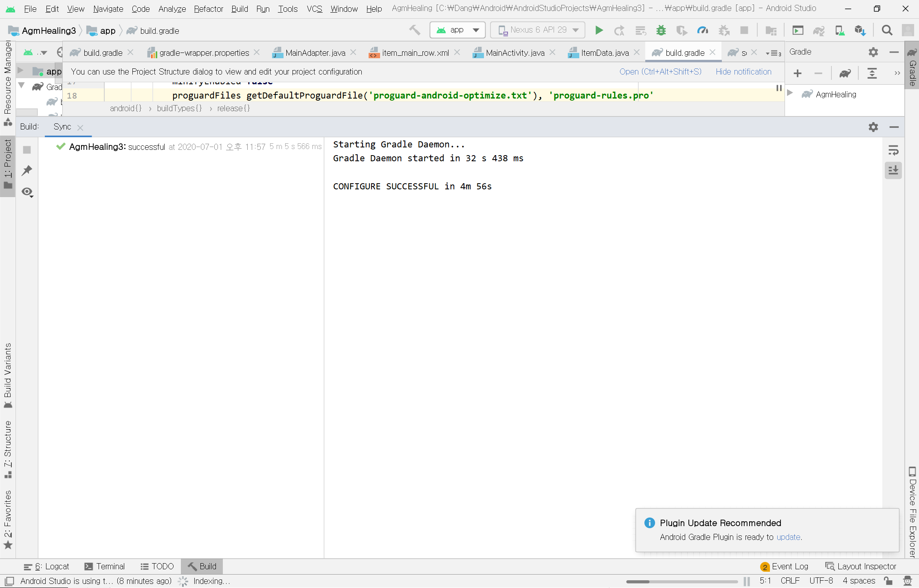Toggle soft-wrap in build output
919x588 pixels.
coord(893,150)
